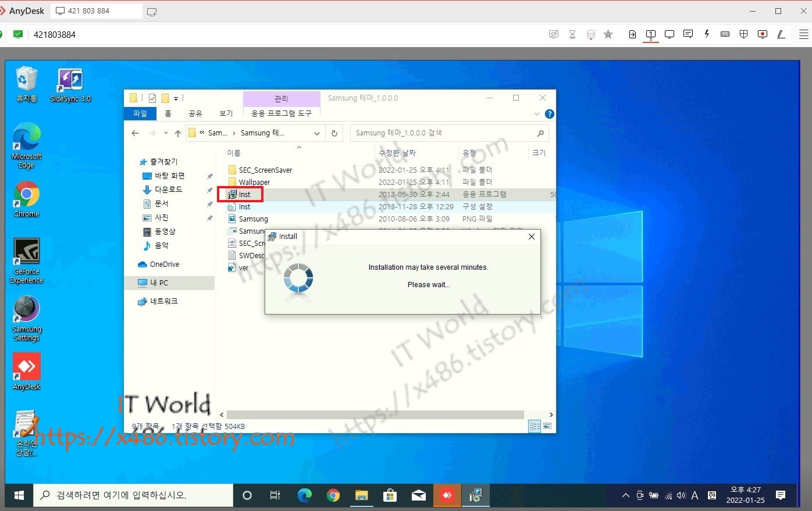Select the SEC_ScreenSaver folder
This screenshot has height=511, width=812.
(265, 170)
